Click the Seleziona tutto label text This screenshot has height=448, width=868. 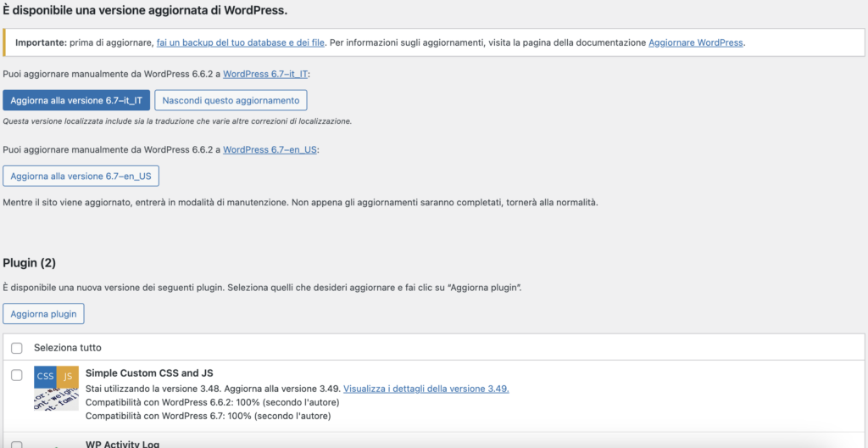(68, 348)
